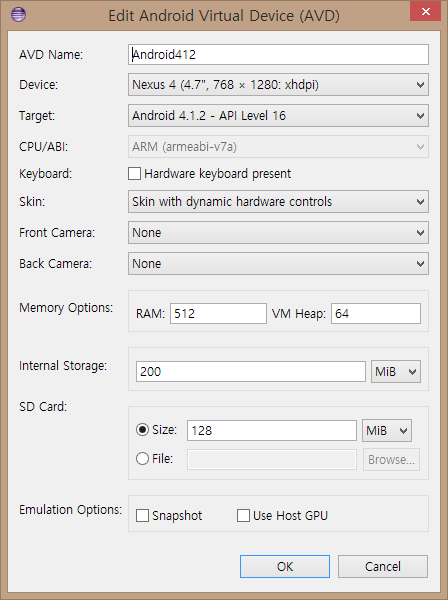
Task: Expand the Front Camera dropdown
Action: pos(278,233)
